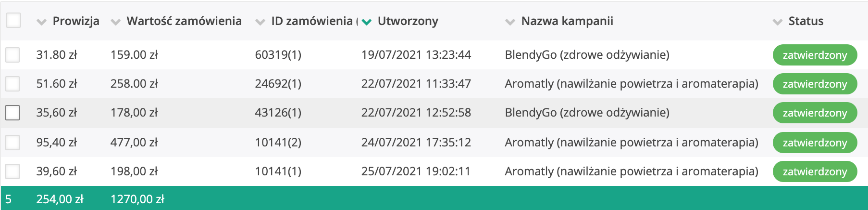Click zatwierdzony badge for order 60319(1)
Image resolution: width=868 pixels, height=210 pixels.
[815, 55]
